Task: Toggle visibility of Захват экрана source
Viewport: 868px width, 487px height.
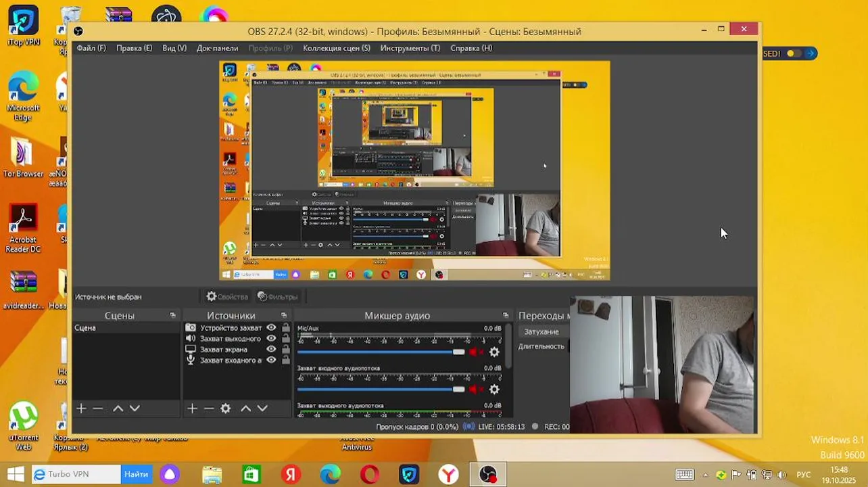Action: pos(271,350)
